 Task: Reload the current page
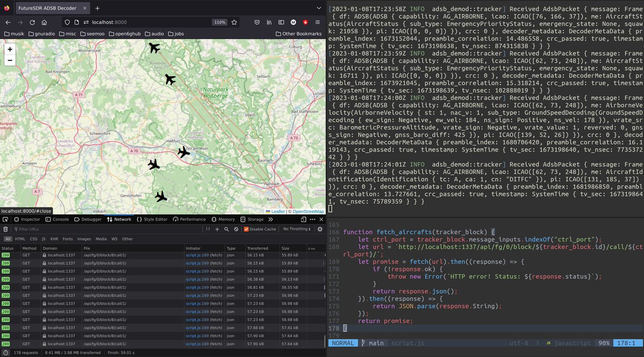coord(32,23)
